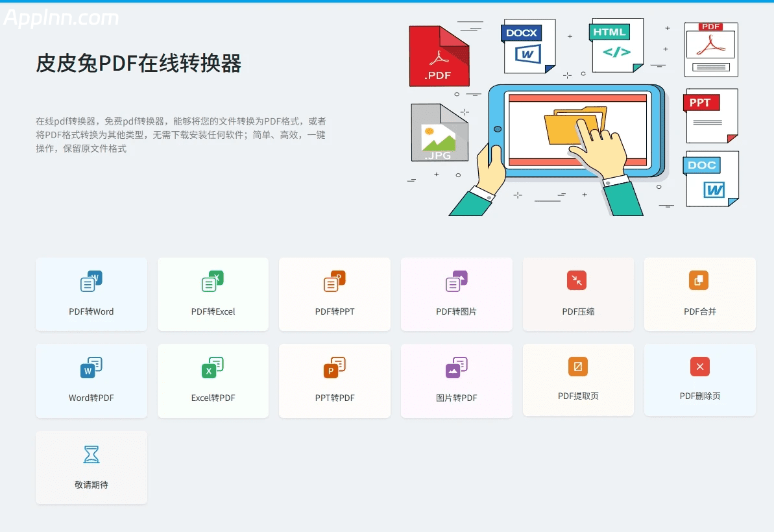Click the red PDF压缩 compress icon
This screenshot has width=774, height=532.
click(577, 280)
